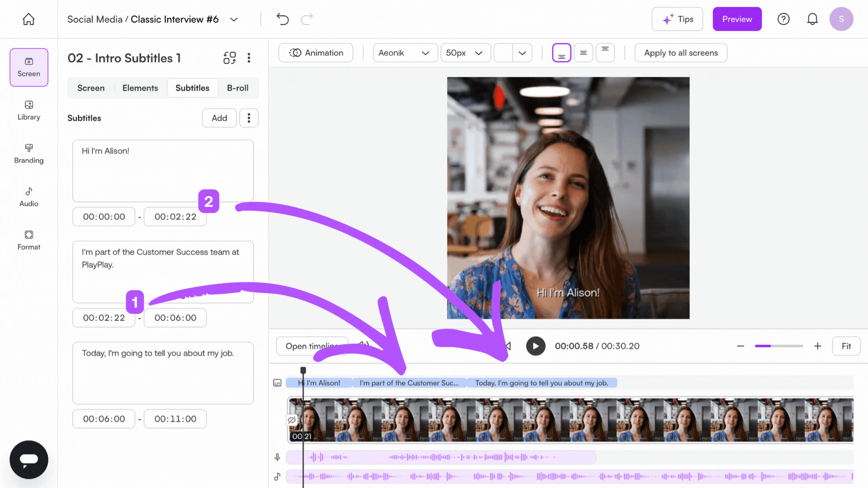The image size is (868, 488).
Task: Select bottom subtitle position option
Action: coord(561,53)
